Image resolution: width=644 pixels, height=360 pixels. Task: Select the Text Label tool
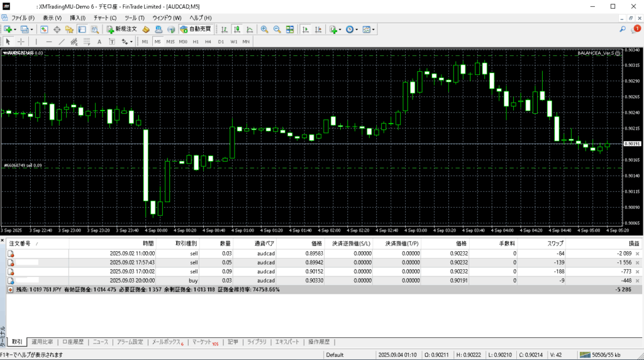112,42
